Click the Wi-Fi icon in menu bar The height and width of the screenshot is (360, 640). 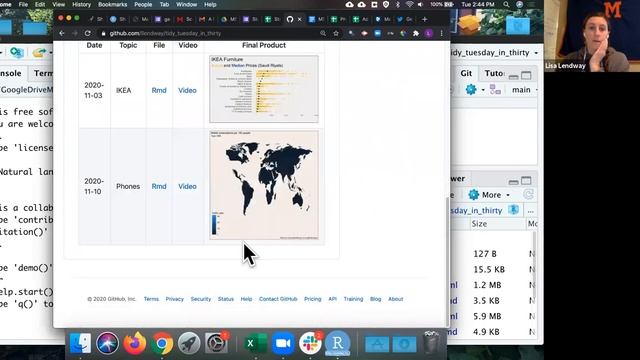pos(409,4)
